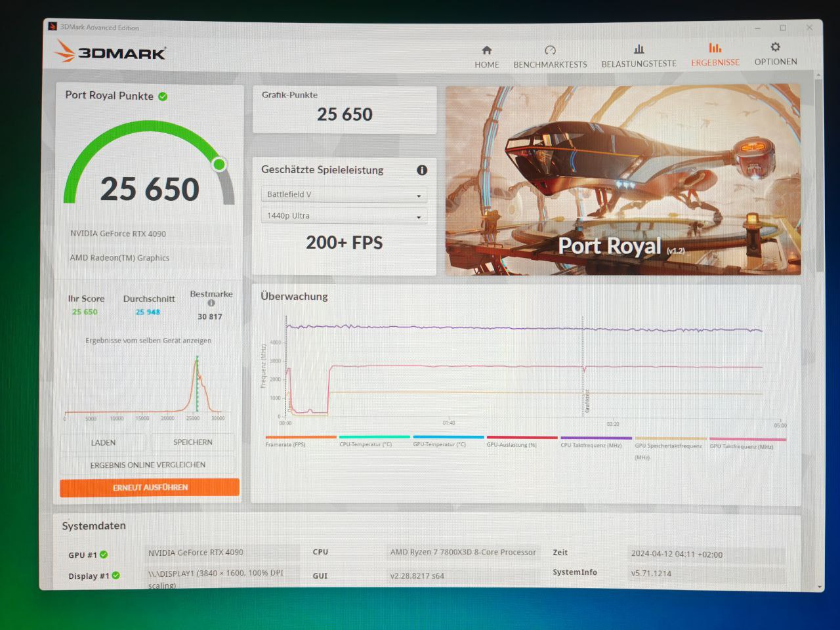The width and height of the screenshot is (840, 630).
Task: Click green checkmark beside Port Royal Punkte
Action: (163, 96)
